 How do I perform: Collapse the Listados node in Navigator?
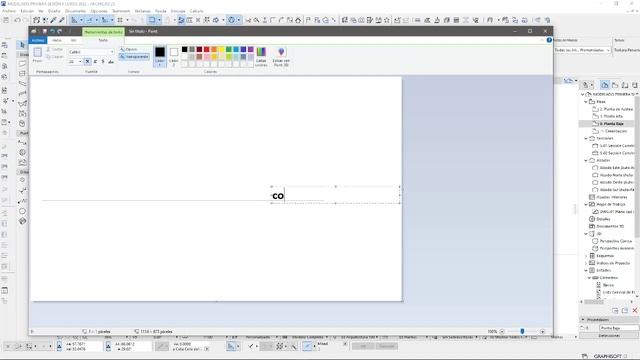click(x=586, y=270)
